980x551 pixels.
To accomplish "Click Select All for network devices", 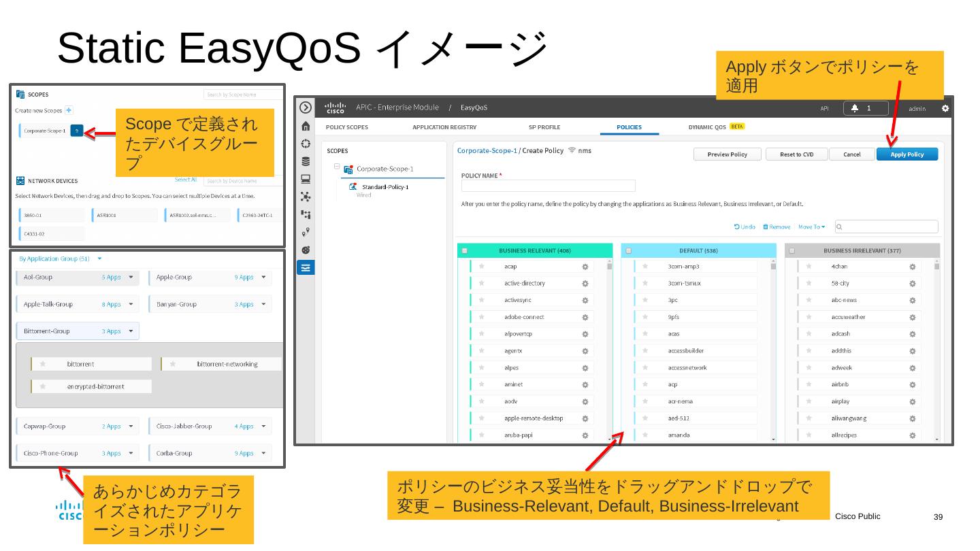I will 186,180.
